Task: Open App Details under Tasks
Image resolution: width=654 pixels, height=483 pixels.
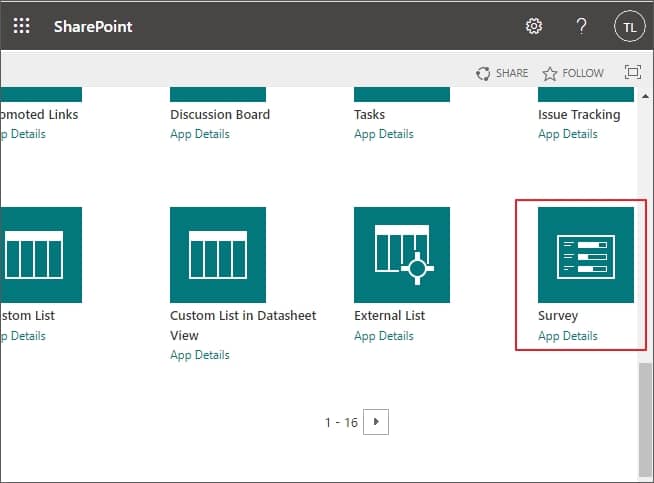Action: click(x=384, y=134)
